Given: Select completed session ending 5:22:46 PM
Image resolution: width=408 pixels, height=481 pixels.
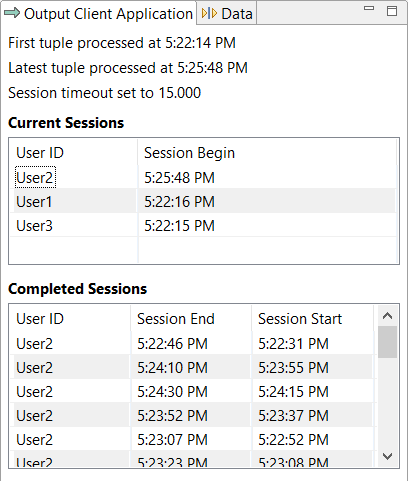Looking at the screenshot, I should [x=193, y=343].
